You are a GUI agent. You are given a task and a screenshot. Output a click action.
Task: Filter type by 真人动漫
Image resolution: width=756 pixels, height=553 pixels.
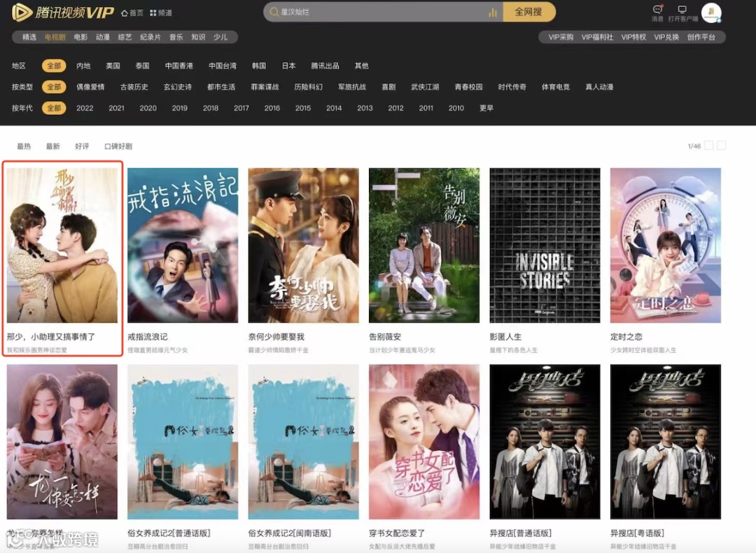coord(599,87)
